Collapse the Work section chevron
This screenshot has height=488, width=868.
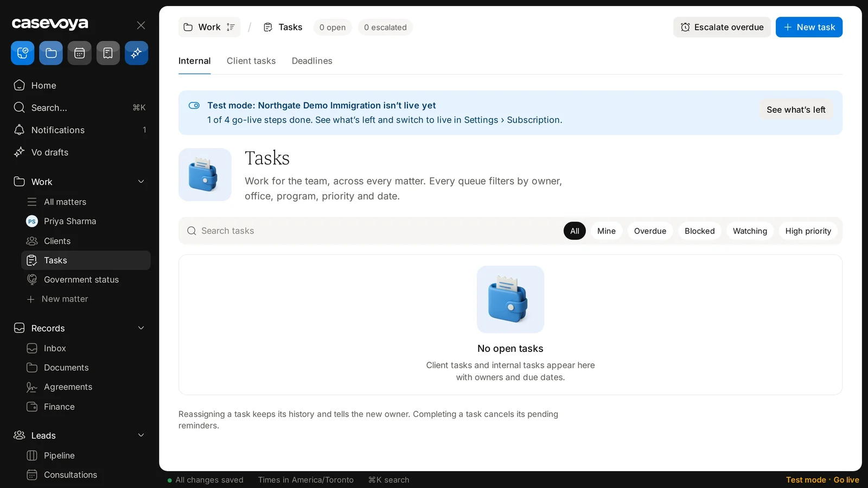[x=141, y=182]
